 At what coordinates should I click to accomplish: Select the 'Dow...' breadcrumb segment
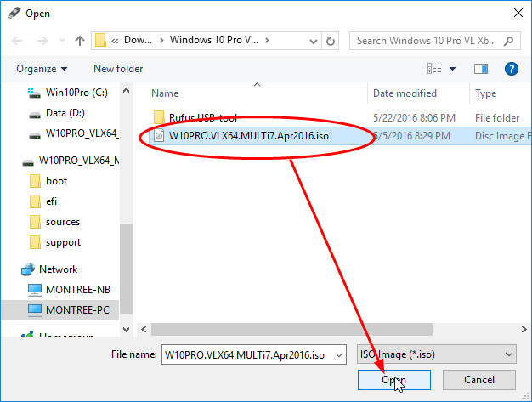[138, 40]
